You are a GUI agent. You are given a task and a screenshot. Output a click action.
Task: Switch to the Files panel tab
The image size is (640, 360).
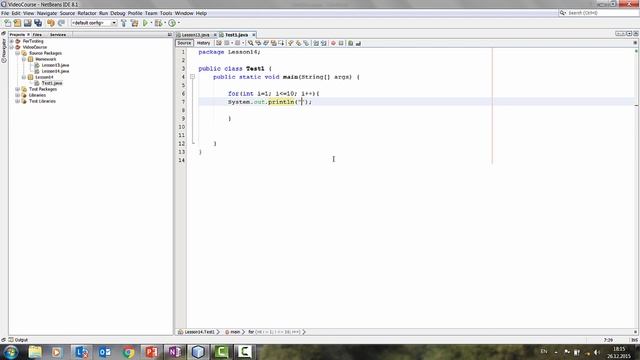[37, 35]
